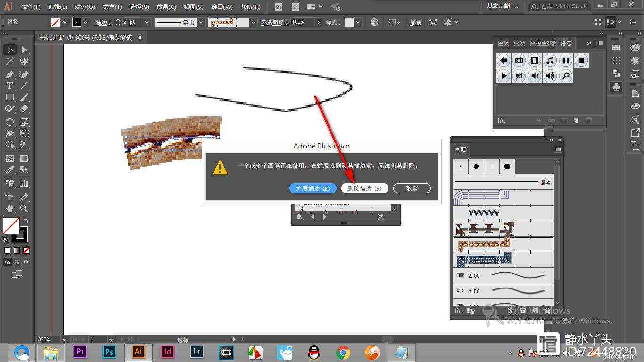The height and width of the screenshot is (362, 644).
Task: Open the stroke weight dropdown
Action: click(147, 22)
